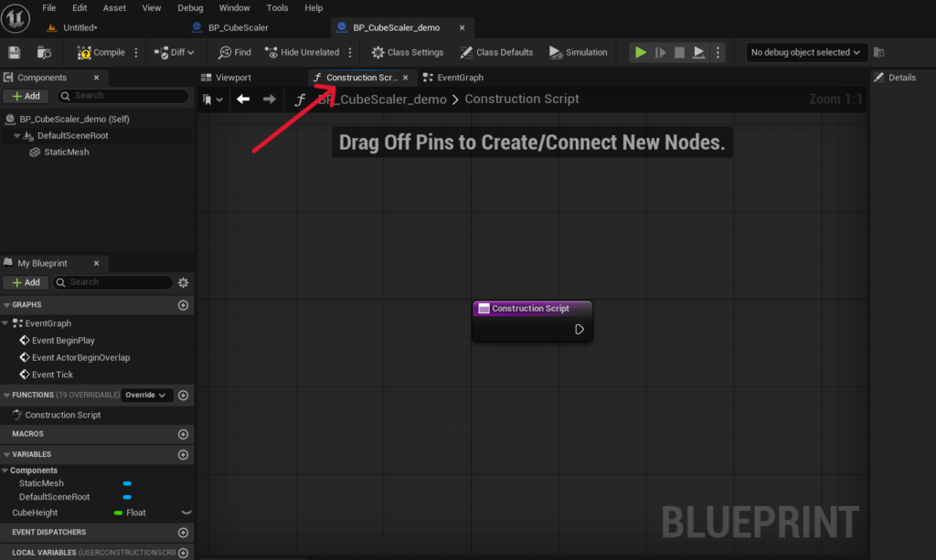Add a new event dispatcher
This screenshot has height=560, width=936.
183,533
